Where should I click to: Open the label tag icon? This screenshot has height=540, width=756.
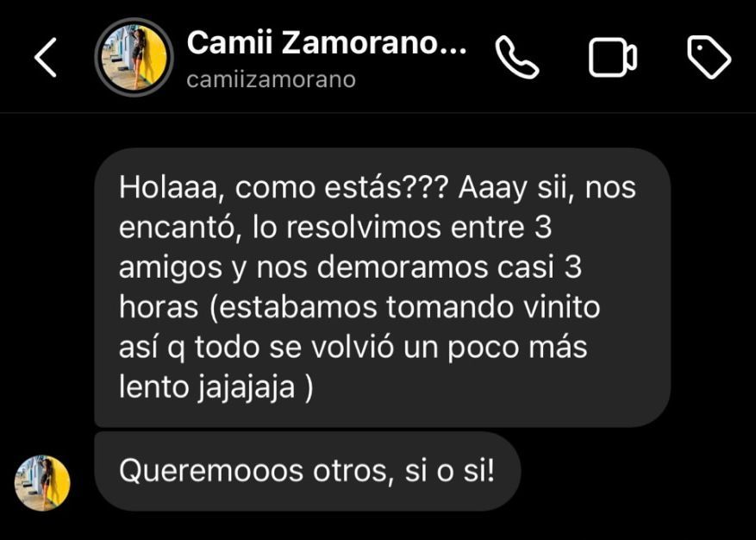coord(709,59)
